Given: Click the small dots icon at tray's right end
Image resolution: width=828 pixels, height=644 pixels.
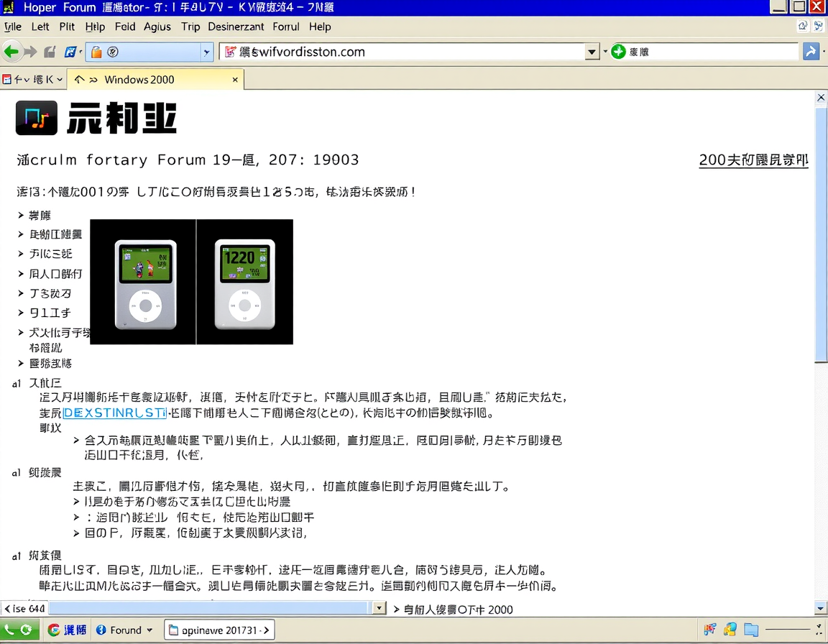Looking at the screenshot, I should [x=819, y=629].
